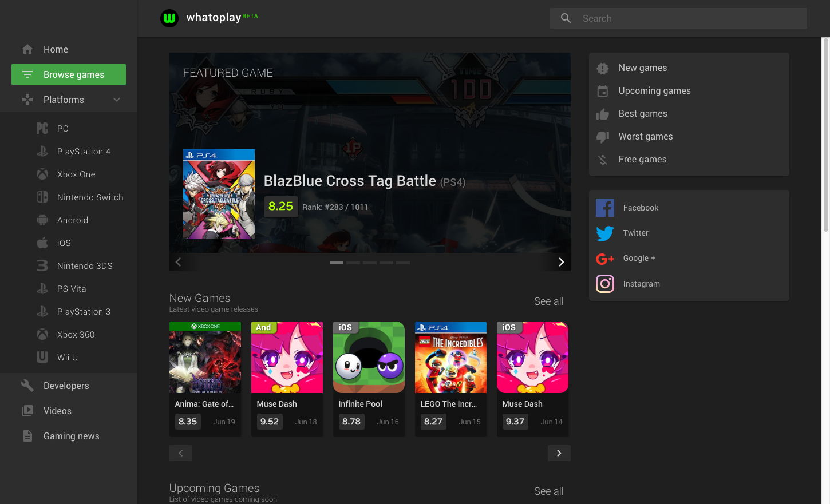Screen dimensions: 830x504
Task: Open BlazBlue Cross Tag Battle cover art
Action: tap(219, 195)
